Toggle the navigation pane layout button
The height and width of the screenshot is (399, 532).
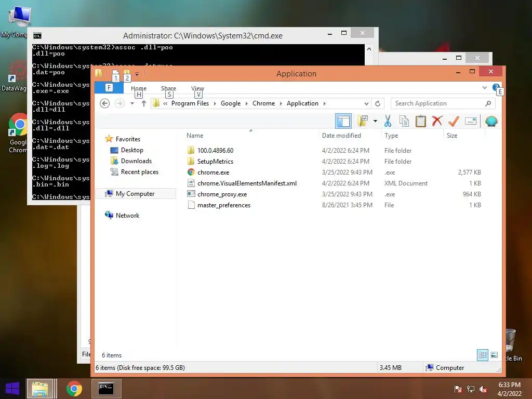343,121
